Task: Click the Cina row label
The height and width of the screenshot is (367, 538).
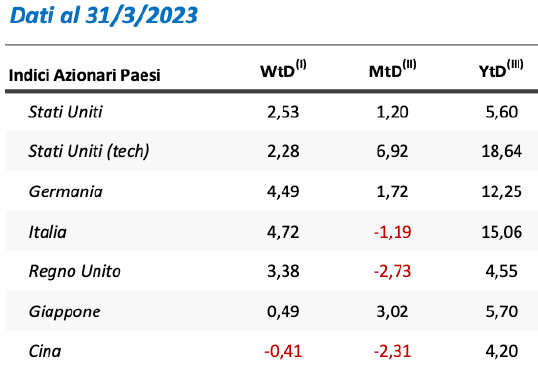Action: point(45,351)
